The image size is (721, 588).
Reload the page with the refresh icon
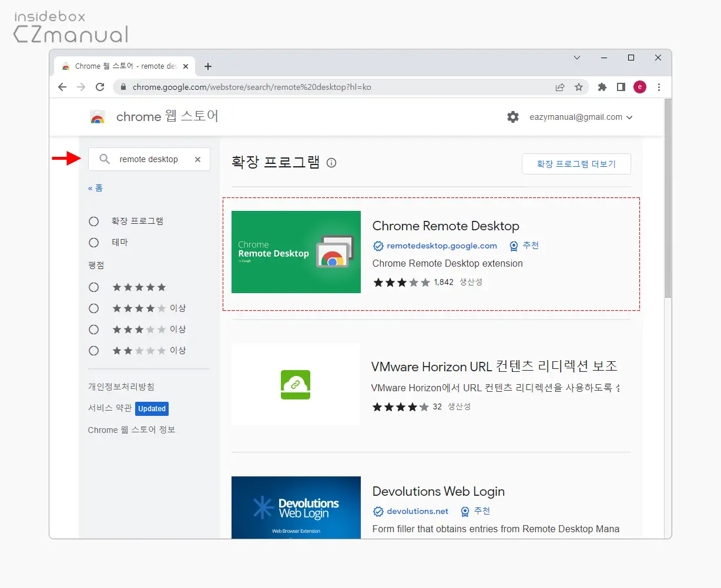100,87
